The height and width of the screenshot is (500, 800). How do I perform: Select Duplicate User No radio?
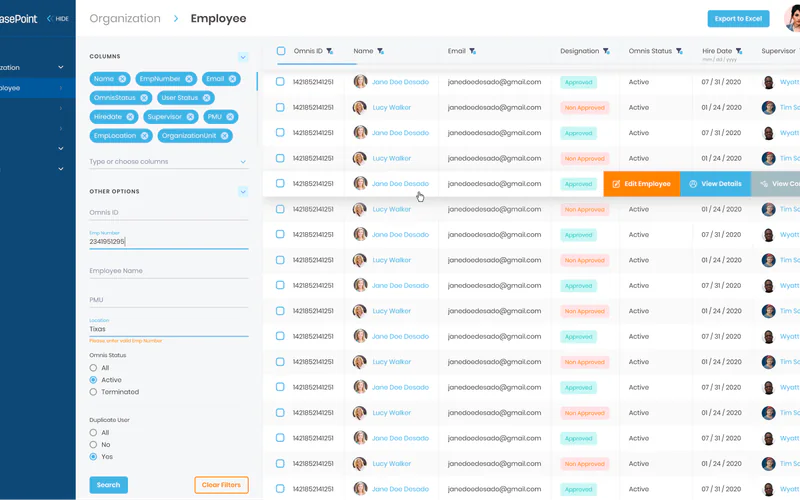[93, 445]
